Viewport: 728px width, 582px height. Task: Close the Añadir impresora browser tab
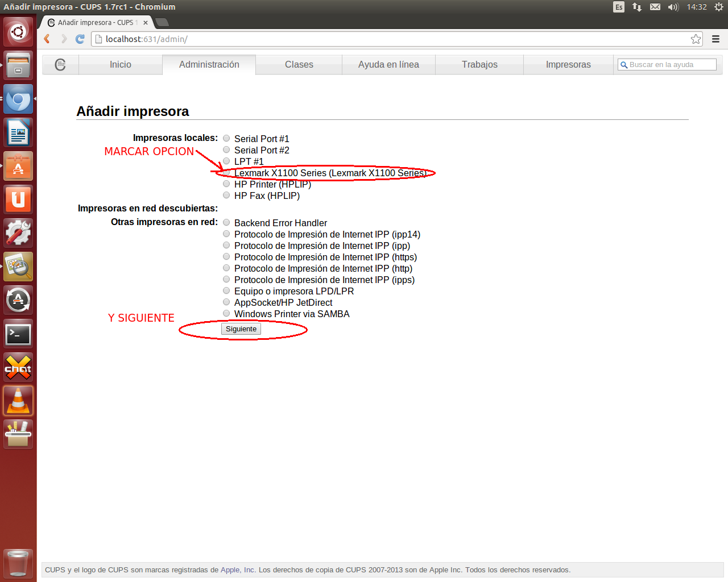tap(146, 23)
